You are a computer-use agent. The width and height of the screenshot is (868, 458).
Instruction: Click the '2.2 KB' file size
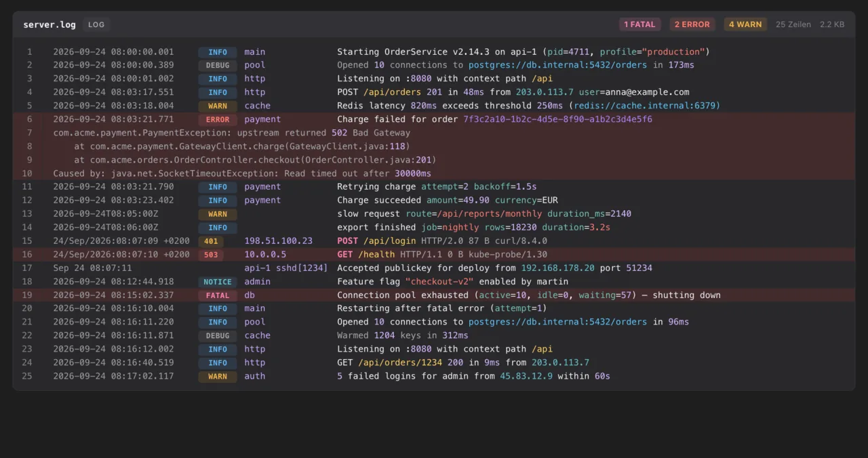tap(832, 24)
